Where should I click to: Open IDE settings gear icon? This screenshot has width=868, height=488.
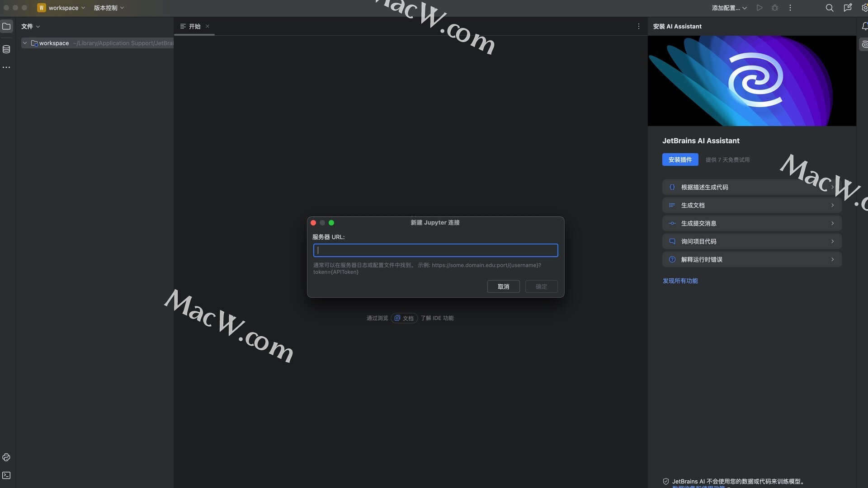pos(864,8)
